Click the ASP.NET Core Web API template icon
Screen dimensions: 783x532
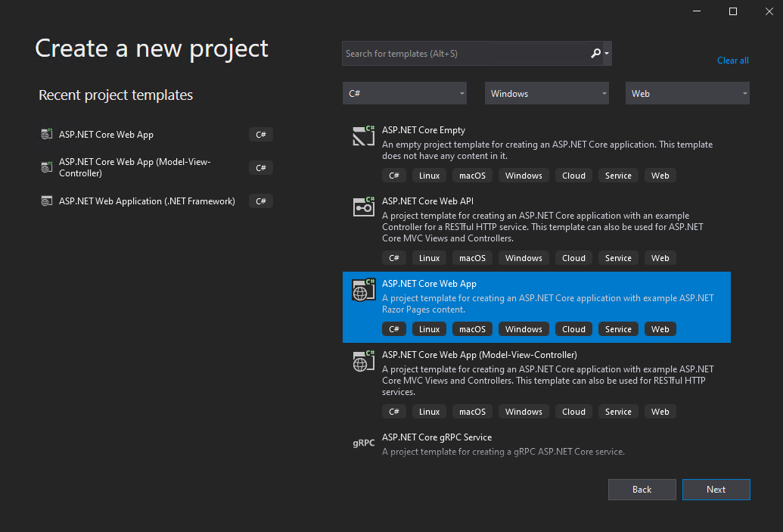tap(364, 207)
